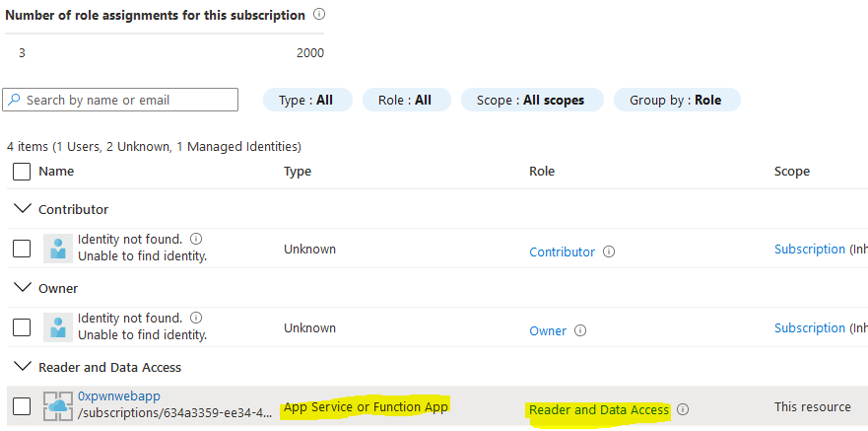The width and height of the screenshot is (868, 431).
Task: Select the 0xpwnwebapp row checkbox
Action: coord(22,406)
